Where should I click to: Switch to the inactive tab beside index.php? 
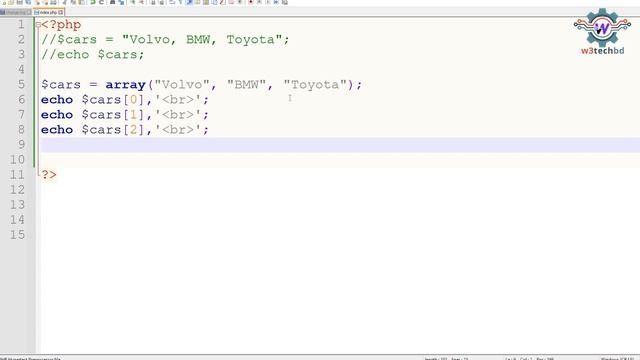point(16,13)
